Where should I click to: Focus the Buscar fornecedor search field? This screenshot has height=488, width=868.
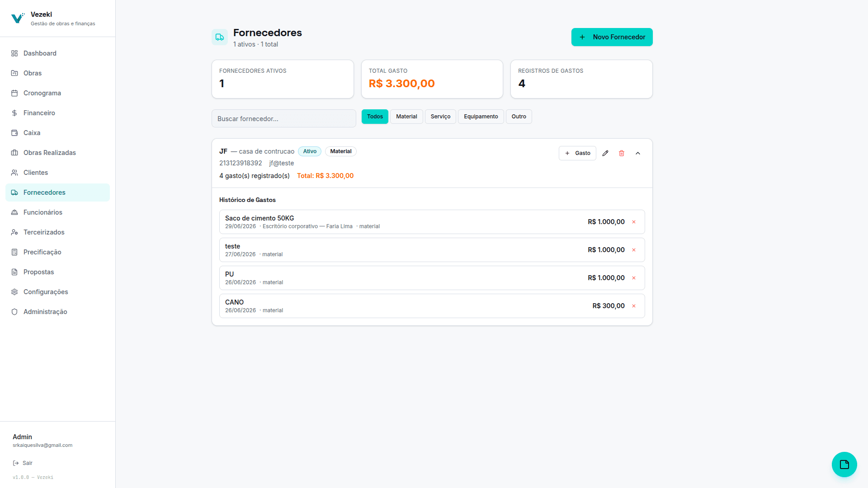tap(283, 118)
